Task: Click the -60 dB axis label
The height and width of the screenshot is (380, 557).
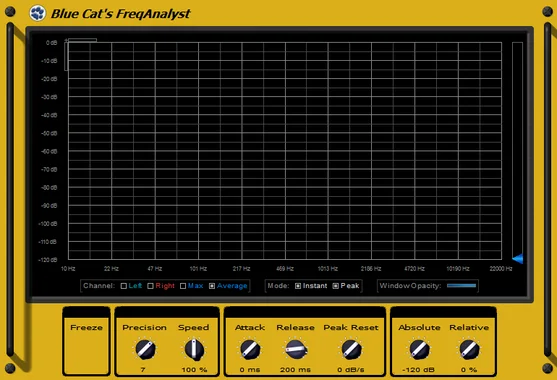Action: coord(49,152)
